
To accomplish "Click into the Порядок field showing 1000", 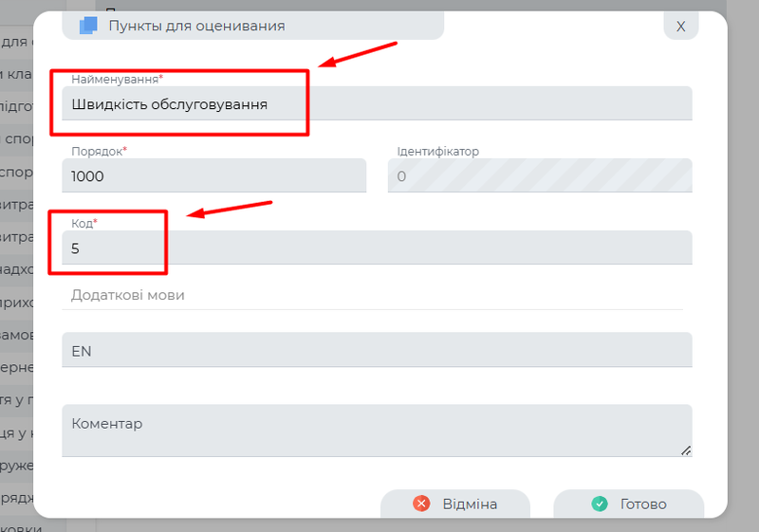I will (x=213, y=176).
